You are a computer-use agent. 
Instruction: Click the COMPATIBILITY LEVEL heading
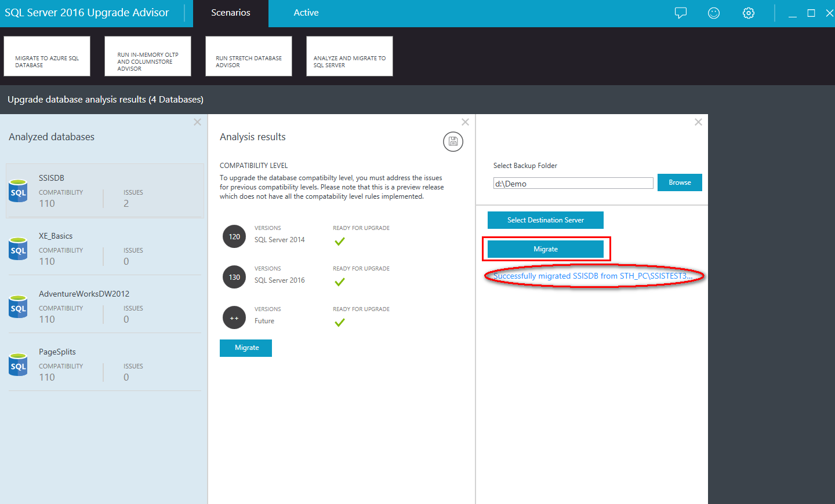tap(253, 166)
